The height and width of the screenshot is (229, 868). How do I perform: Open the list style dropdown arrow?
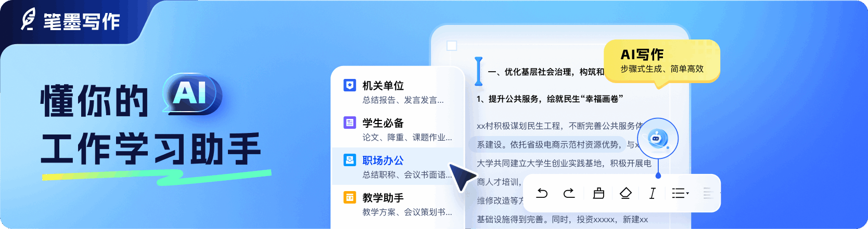[687, 193]
